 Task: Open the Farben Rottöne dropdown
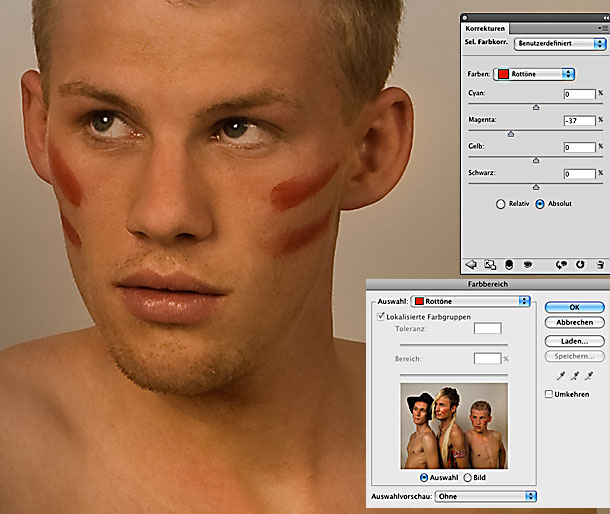(534, 74)
